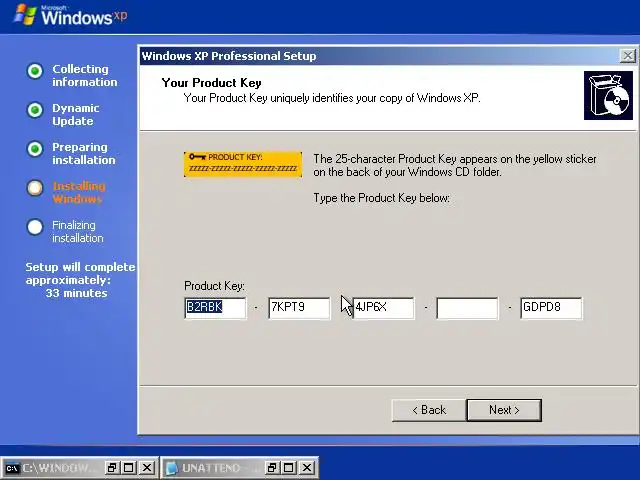
Task: Click the UNATTEND minimized window icon
Action: 171,468
